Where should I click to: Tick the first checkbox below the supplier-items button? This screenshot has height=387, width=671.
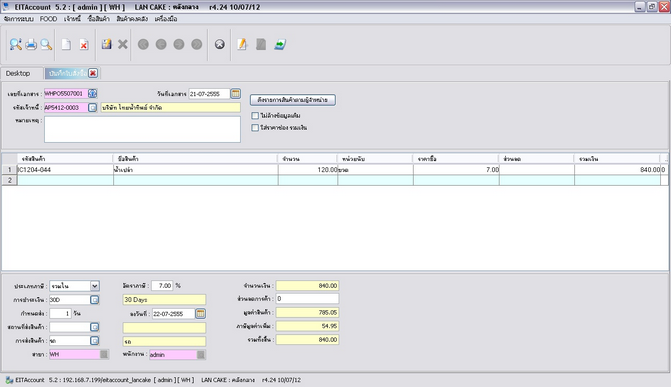click(255, 116)
